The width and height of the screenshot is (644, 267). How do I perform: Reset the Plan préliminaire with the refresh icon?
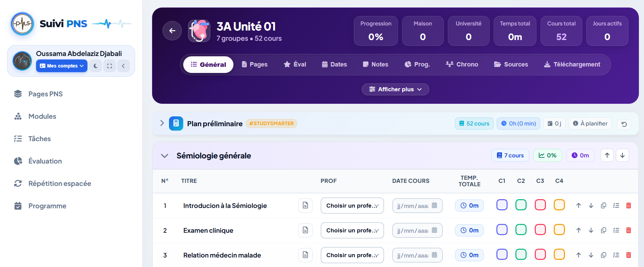tap(624, 124)
